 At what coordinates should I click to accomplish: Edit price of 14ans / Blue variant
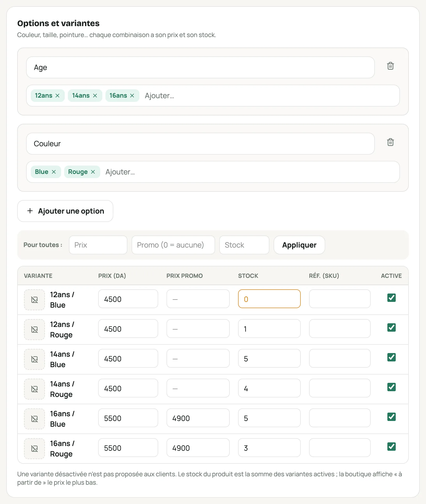[128, 358]
